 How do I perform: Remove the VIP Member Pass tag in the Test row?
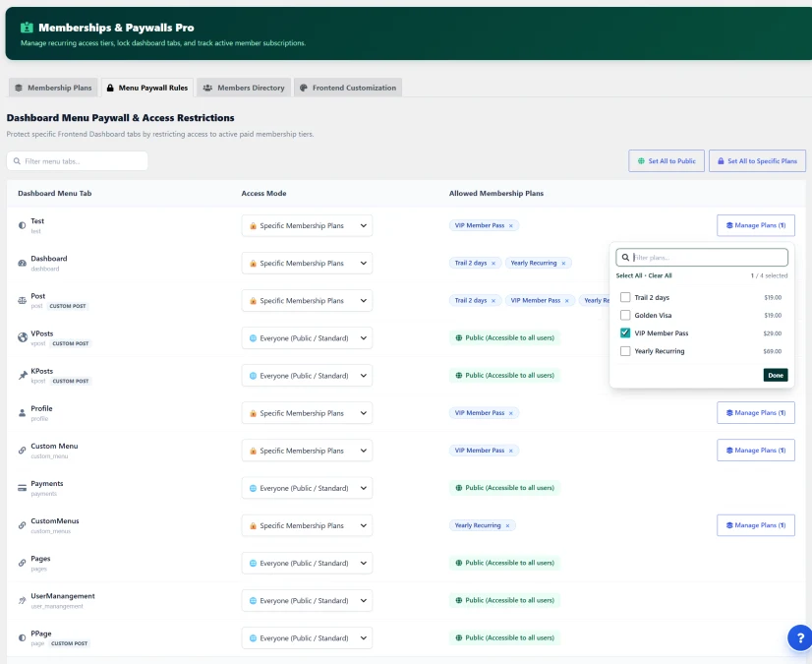click(510, 225)
